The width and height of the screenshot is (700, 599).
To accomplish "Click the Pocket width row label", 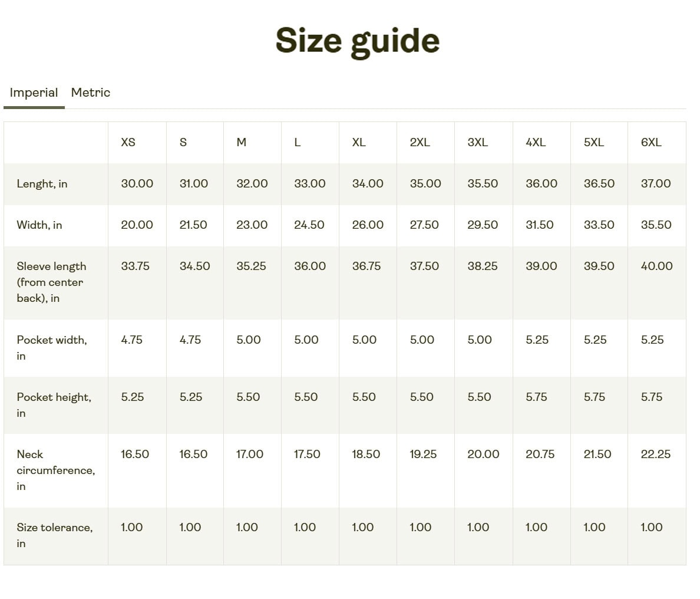I will tap(51, 347).
